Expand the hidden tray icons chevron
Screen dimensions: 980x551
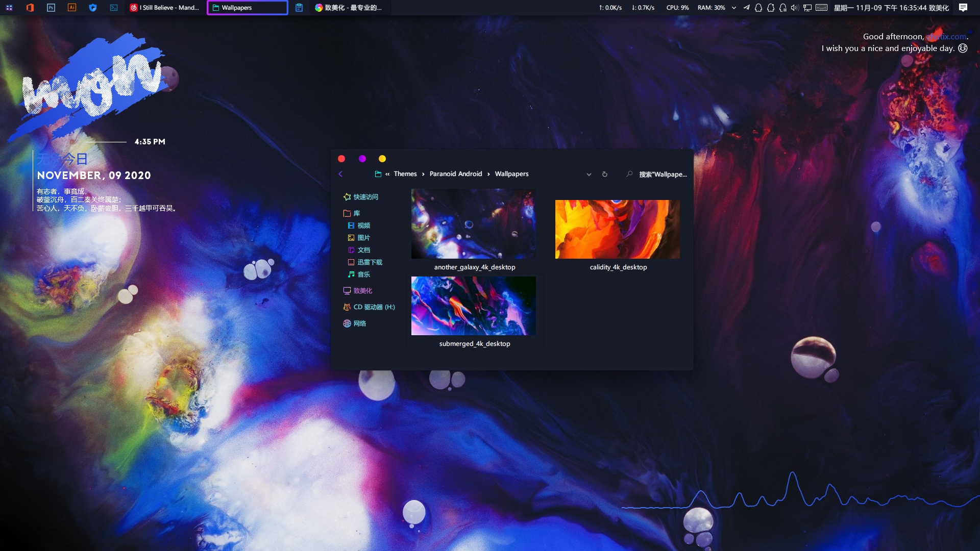tap(734, 8)
